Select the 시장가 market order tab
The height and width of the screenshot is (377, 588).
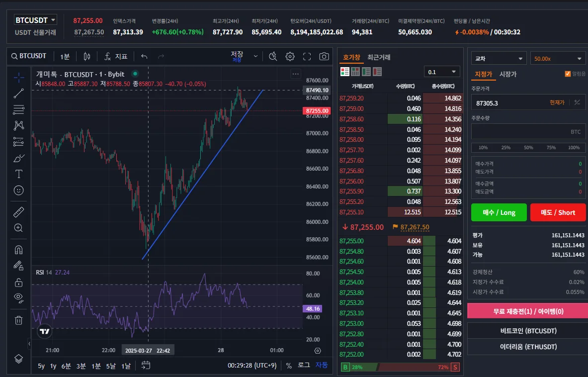point(508,74)
